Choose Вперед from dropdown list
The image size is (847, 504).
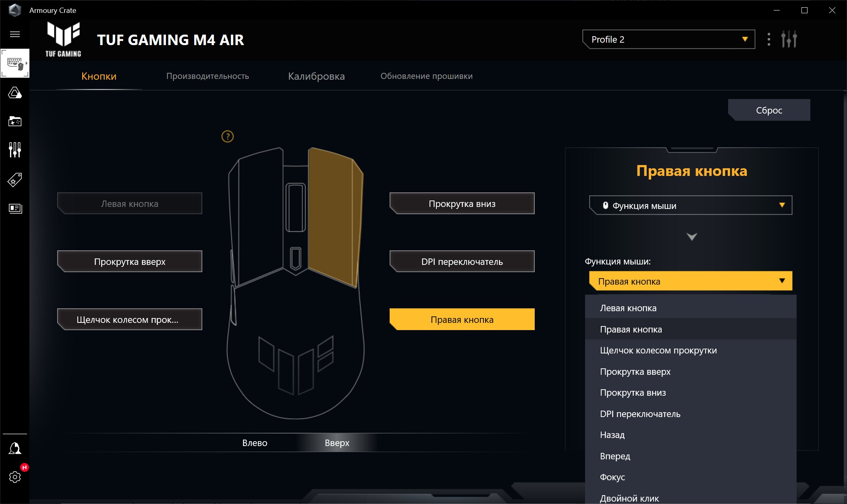pos(691,456)
